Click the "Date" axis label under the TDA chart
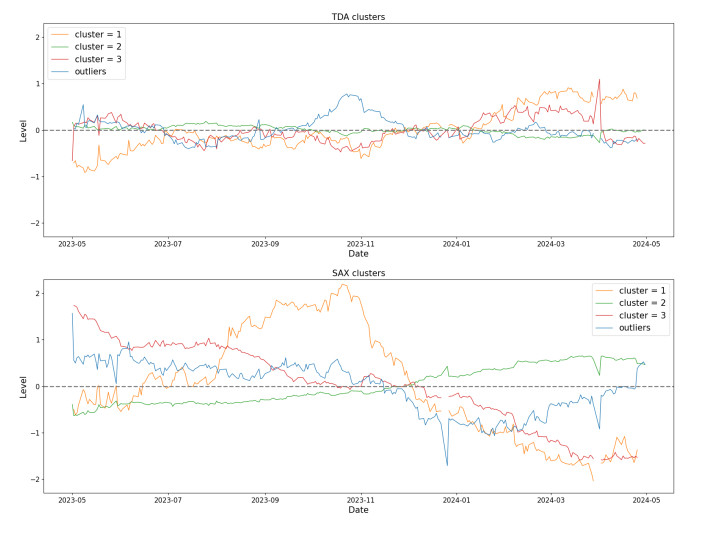This screenshot has height=544, width=703. click(358, 254)
